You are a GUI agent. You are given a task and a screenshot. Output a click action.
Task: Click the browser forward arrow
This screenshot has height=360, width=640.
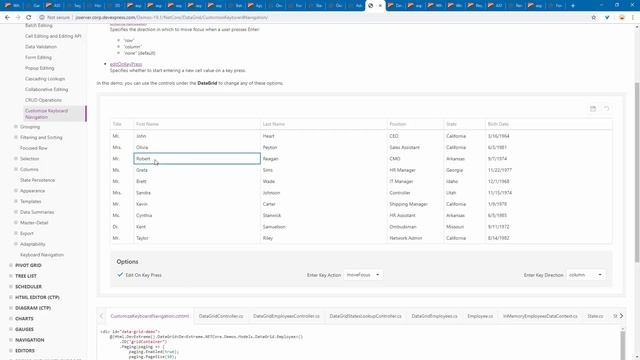point(18,18)
